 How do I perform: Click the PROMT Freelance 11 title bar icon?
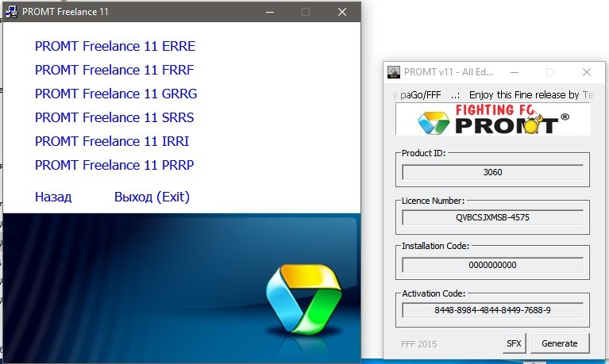(x=12, y=12)
